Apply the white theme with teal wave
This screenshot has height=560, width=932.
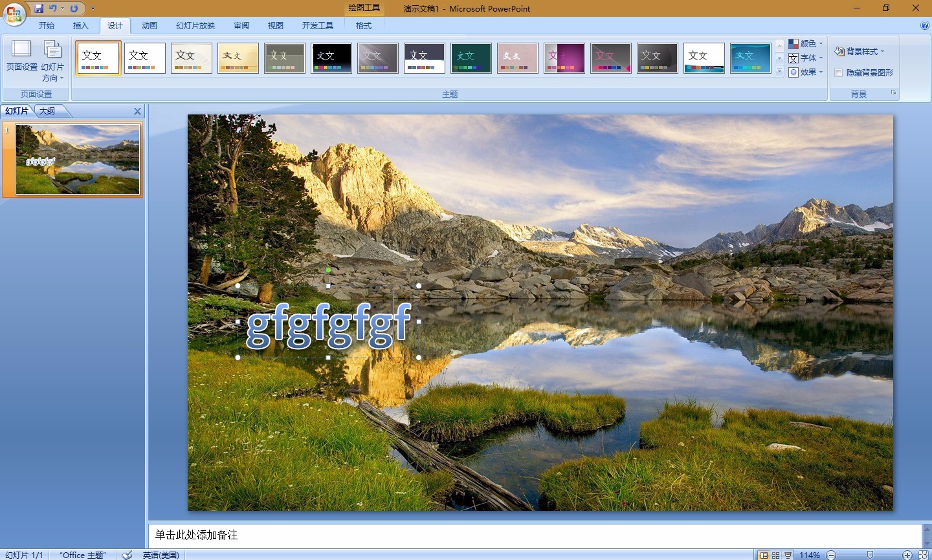pyautogui.click(x=704, y=58)
